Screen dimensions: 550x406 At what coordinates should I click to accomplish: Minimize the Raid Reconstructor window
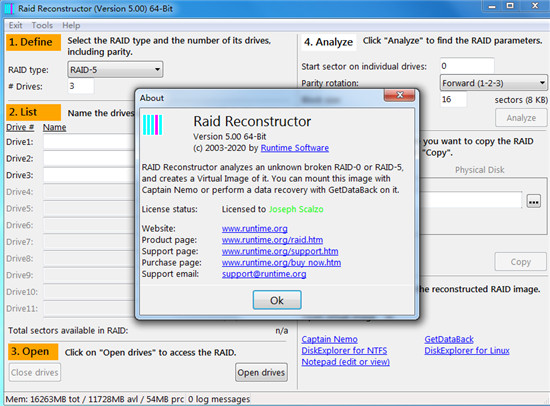492,6
